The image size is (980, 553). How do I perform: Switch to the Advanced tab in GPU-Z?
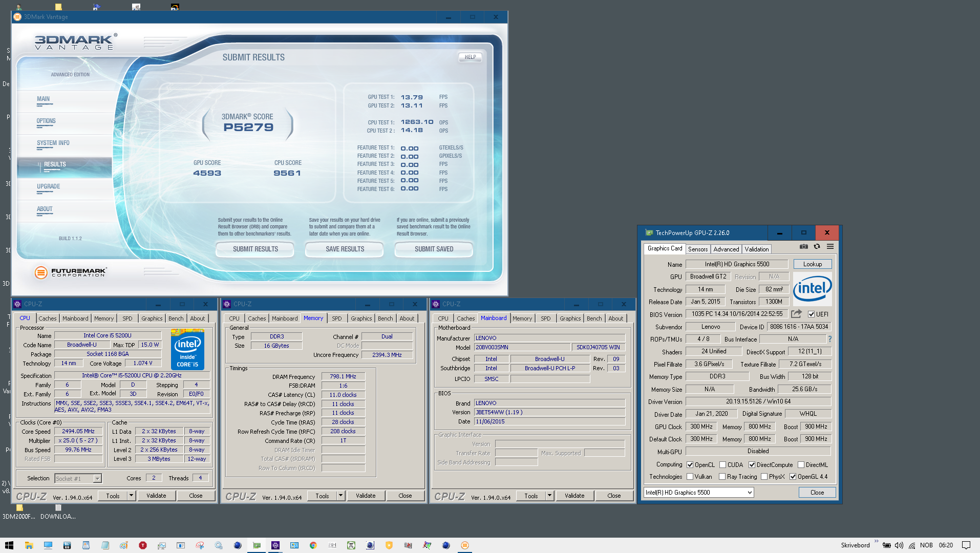click(x=726, y=249)
